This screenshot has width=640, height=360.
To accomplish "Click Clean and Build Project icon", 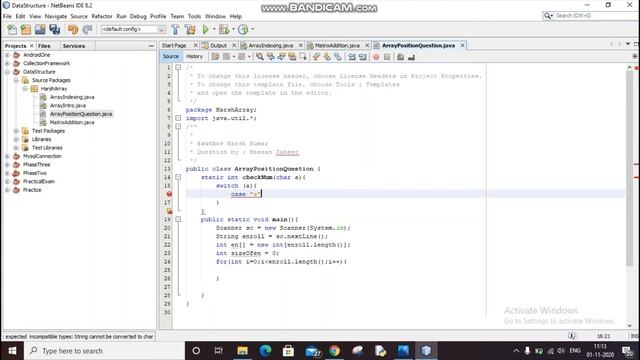I will tap(190, 29).
